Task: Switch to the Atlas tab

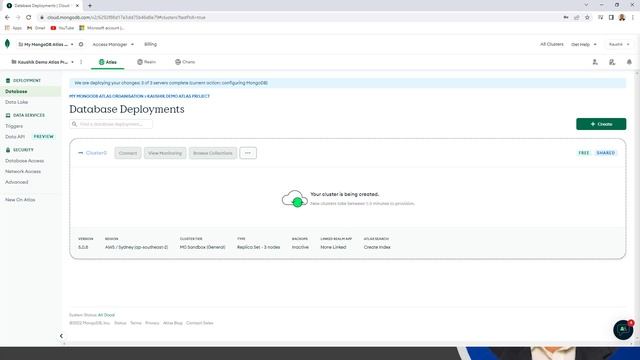Action: [x=108, y=62]
